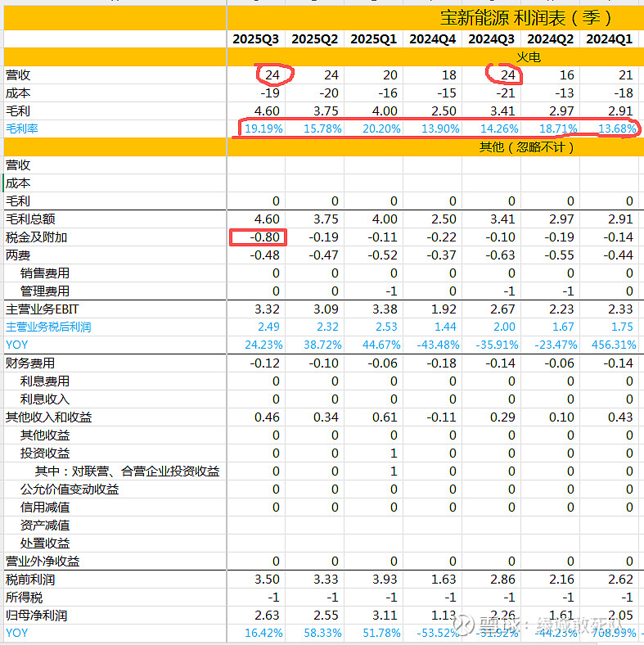Click the 两费 row label
This screenshot has height=645, width=644.
coord(18,255)
